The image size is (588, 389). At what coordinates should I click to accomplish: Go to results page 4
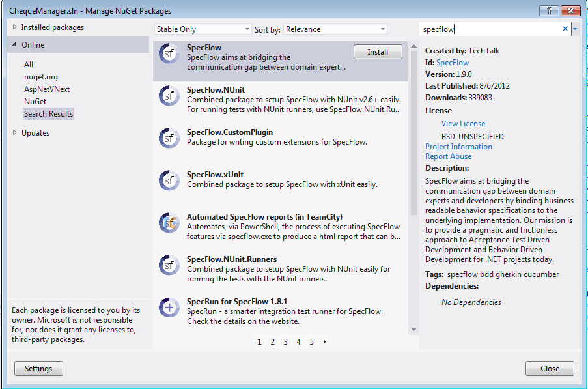(x=298, y=341)
